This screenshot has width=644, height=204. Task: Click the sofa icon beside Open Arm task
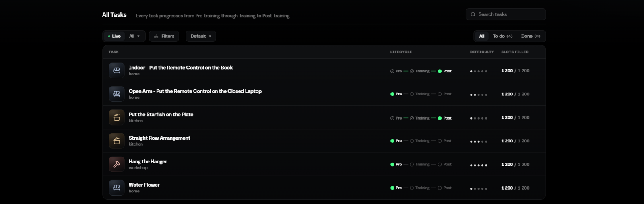[x=117, y=94]
